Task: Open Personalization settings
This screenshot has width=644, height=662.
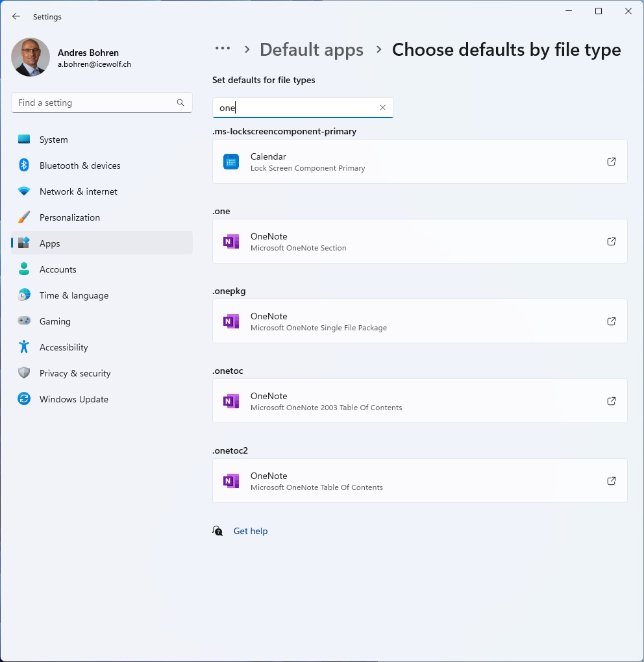Action: coord(102,217)
